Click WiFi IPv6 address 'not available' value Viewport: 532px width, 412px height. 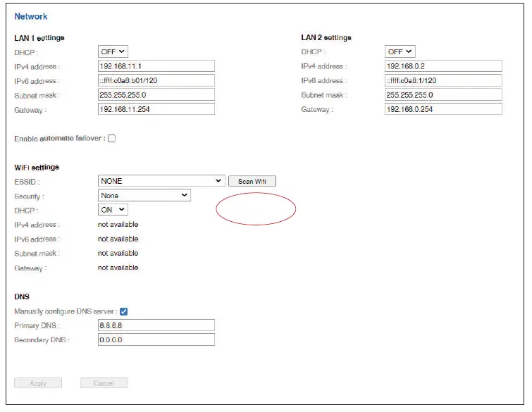click(x=118, y=239)
